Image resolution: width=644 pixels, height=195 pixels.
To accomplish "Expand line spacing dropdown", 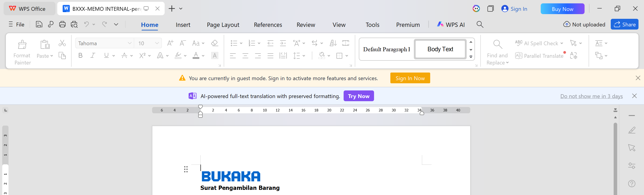I will pyautogui.click(x=304, y=56).
